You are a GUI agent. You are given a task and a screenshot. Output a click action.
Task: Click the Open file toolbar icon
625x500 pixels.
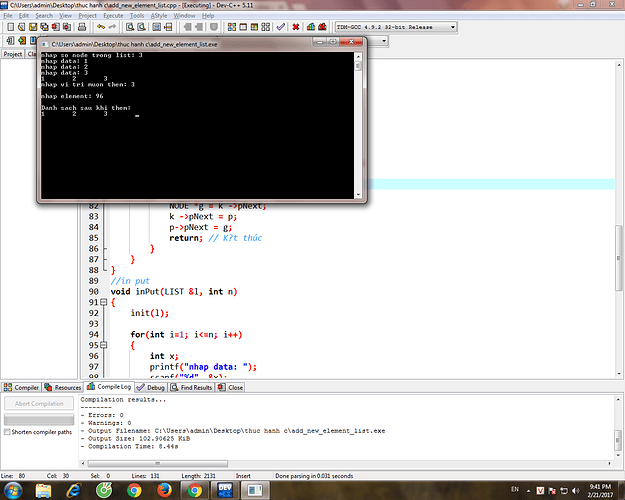pos(22,27)
